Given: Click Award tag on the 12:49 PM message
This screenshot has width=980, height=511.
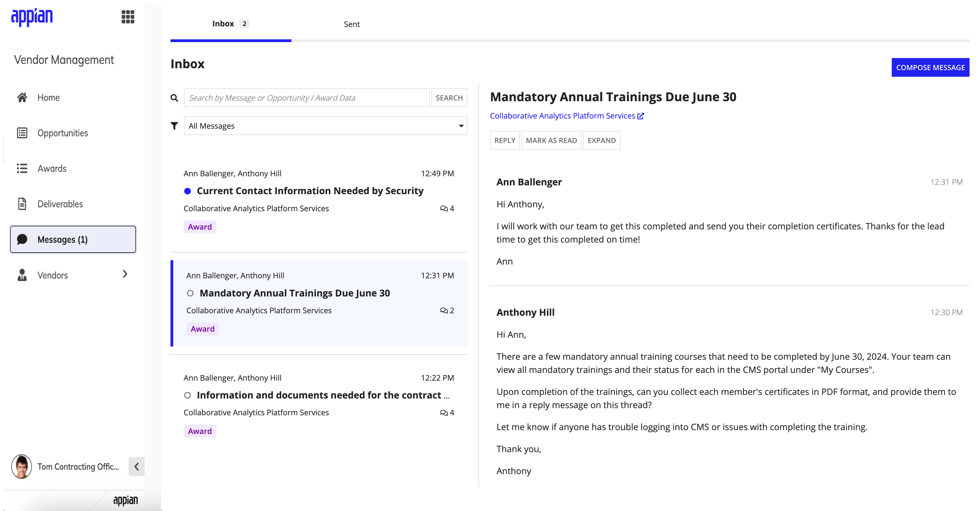Looking at the screenshot, I should pos(200,227).
